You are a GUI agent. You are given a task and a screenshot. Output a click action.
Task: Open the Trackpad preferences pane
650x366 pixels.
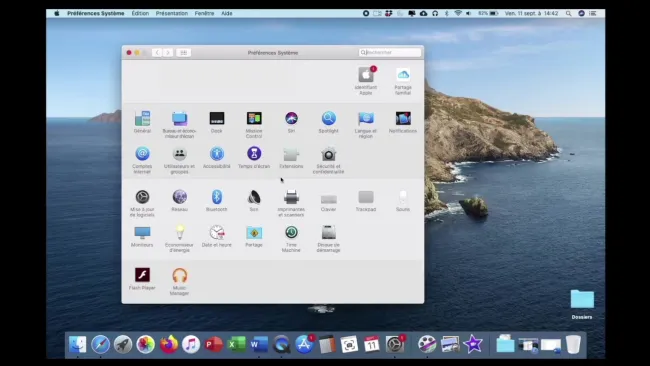[366, 198]
